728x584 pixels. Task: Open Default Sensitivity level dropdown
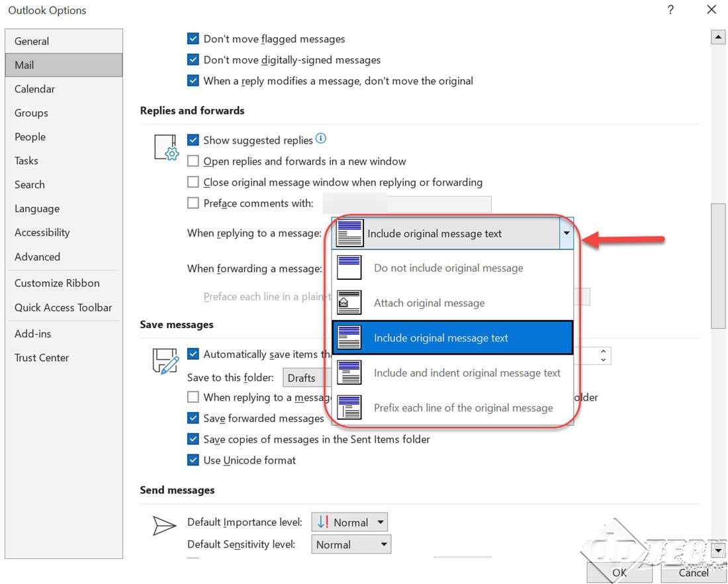351,544
